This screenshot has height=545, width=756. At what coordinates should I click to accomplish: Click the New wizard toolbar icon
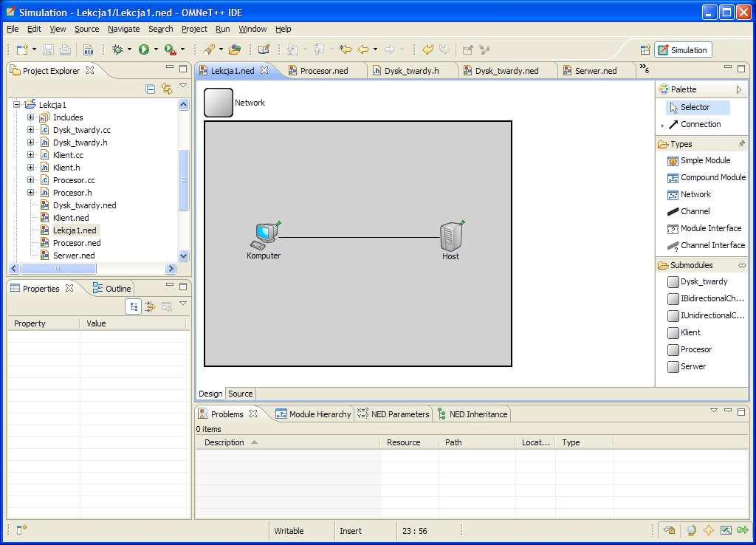(22, 49)
